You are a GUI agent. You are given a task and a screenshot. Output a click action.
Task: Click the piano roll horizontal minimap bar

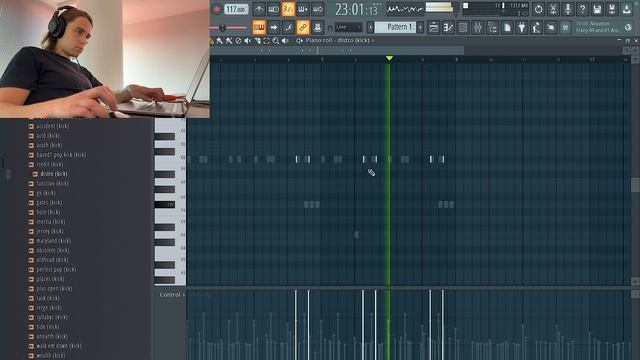[x=337, y=51]
